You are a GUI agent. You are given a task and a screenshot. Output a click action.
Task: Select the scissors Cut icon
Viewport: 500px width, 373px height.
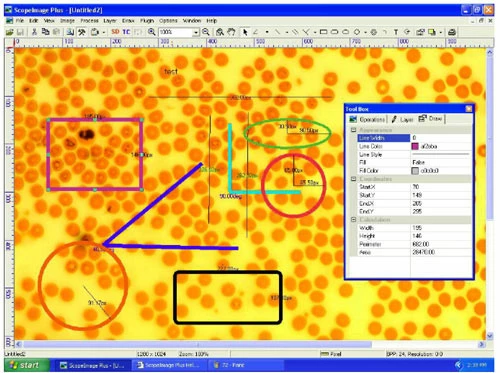click(34, 32)
